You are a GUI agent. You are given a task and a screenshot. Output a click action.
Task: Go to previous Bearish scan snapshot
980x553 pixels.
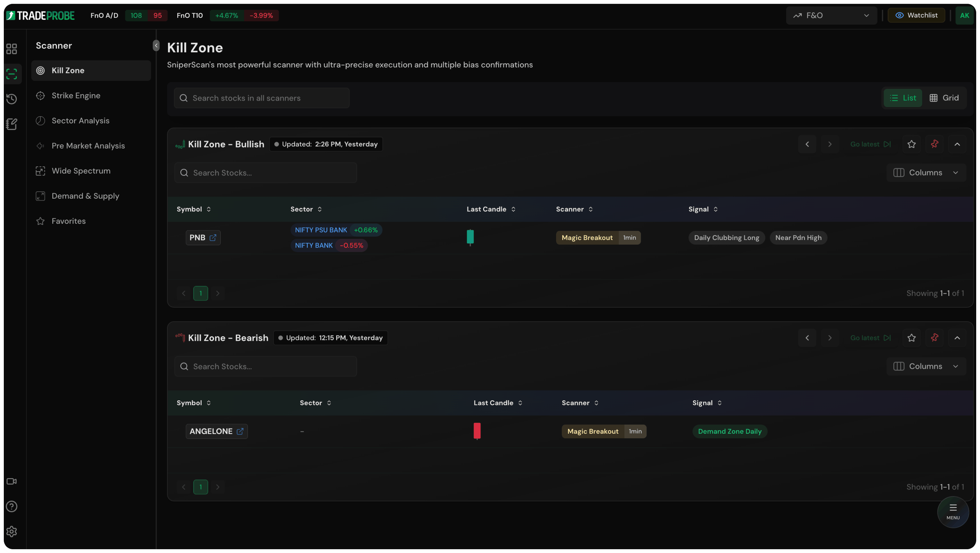coord(807,338)
